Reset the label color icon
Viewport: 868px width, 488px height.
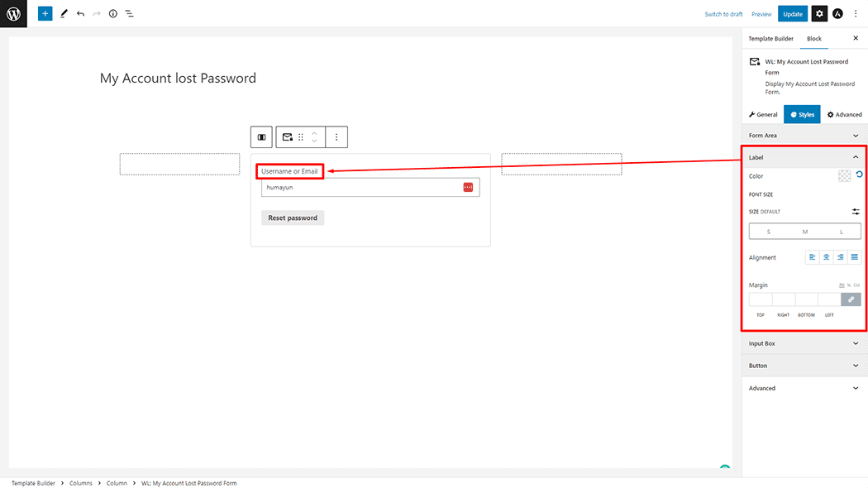tap(859, 175)
